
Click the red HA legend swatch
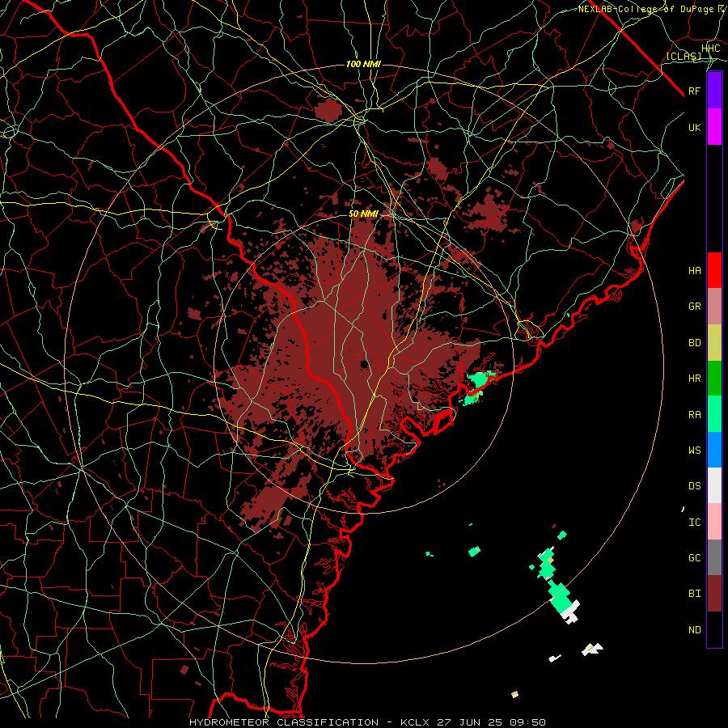714,270
